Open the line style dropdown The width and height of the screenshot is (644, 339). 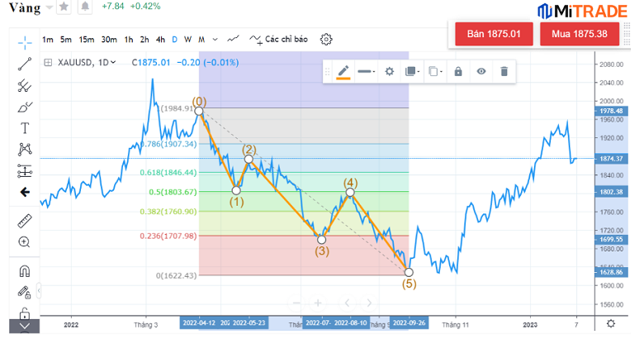click(367, 72)
